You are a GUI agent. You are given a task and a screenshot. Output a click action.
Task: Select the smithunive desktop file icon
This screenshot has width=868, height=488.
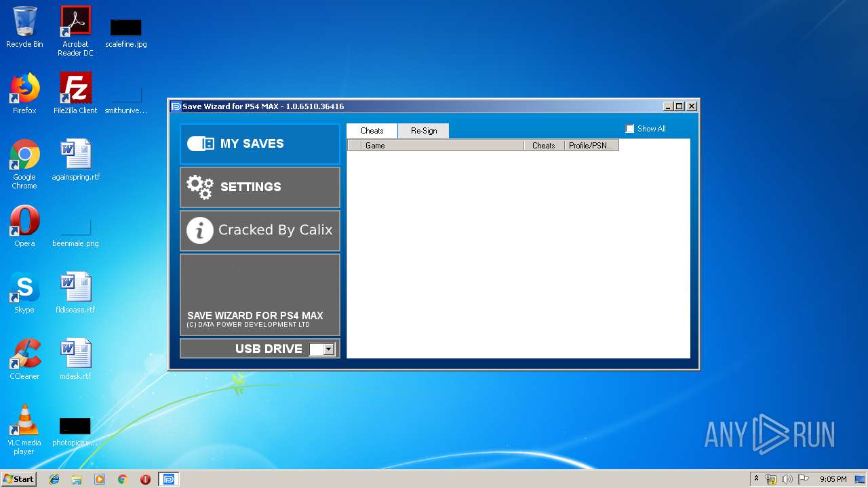click(126, 99)
